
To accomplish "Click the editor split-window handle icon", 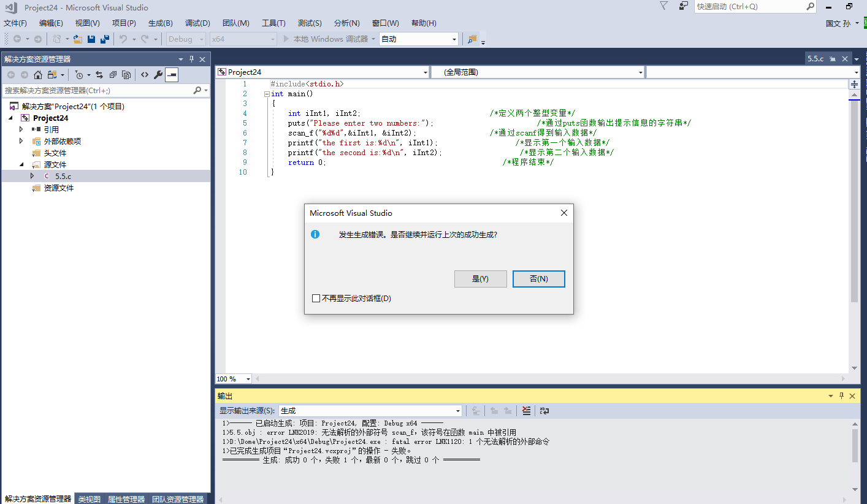I will pos(855,84).
